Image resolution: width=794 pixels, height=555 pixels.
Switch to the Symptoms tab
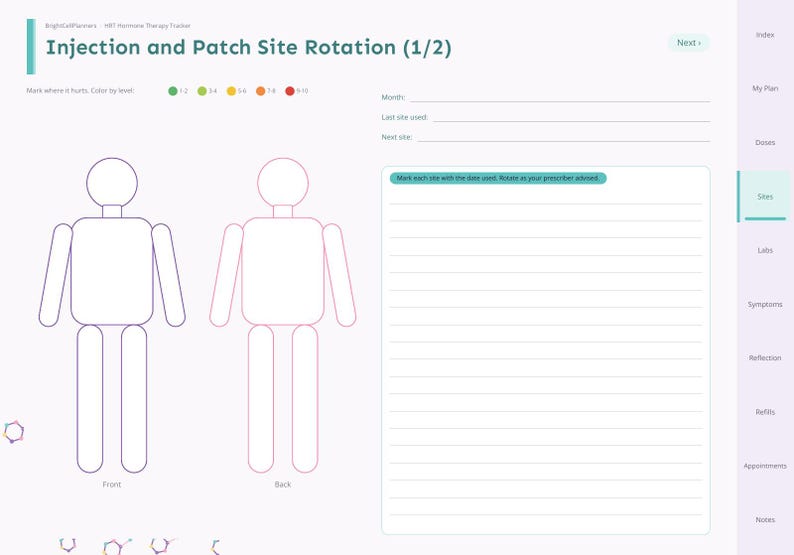[x=765, y=304]
